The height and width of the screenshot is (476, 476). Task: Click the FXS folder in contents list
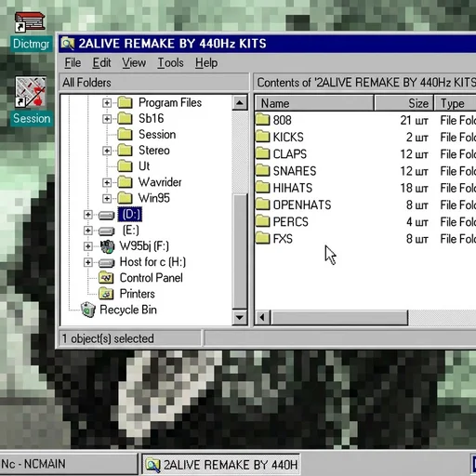pos(274,239)
